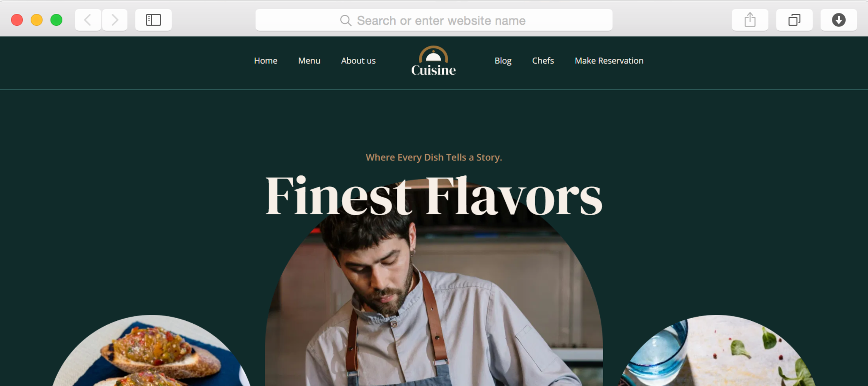Go back with the browser back arrow
The image size is (868, 386).
tap(88, 20)
